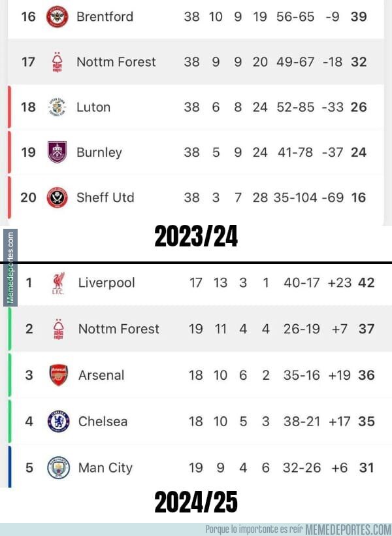Screen dimensions: 392x536
Task: Click green Champions League marker beside Arsenal
Action: (10, 375)
